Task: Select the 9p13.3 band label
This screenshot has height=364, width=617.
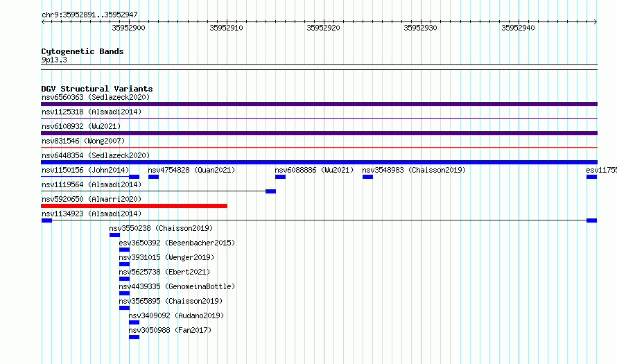Action: (x=54, y=60)
